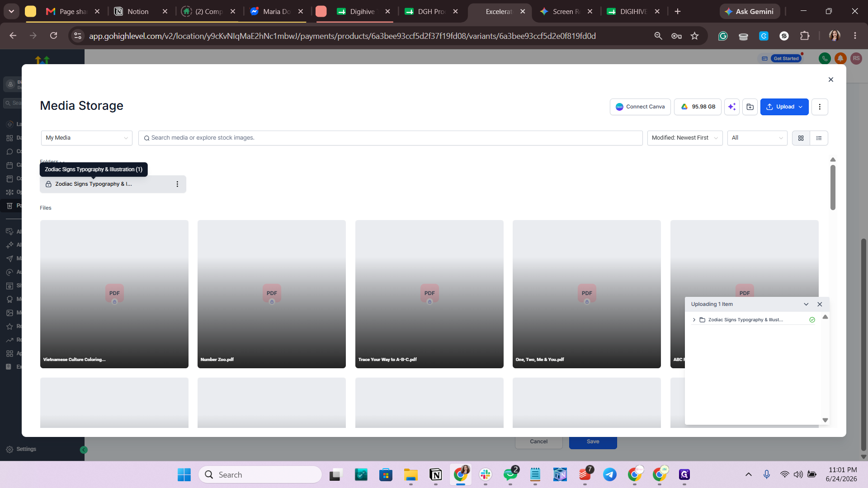868x488 pixels.
Task: Open the Grammarly extension icon
Action: pyautogui.click(x=723, y=36)
